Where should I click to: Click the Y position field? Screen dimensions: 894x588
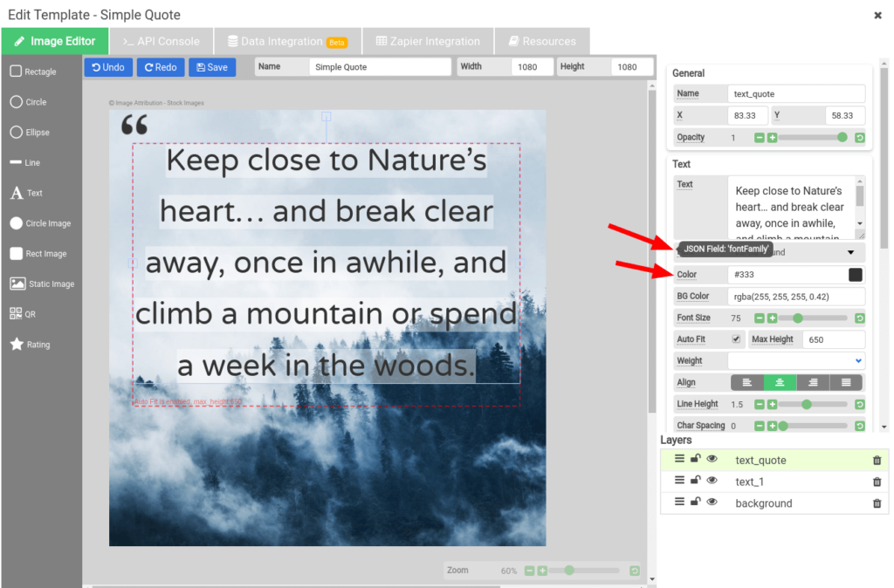[845, 116]
